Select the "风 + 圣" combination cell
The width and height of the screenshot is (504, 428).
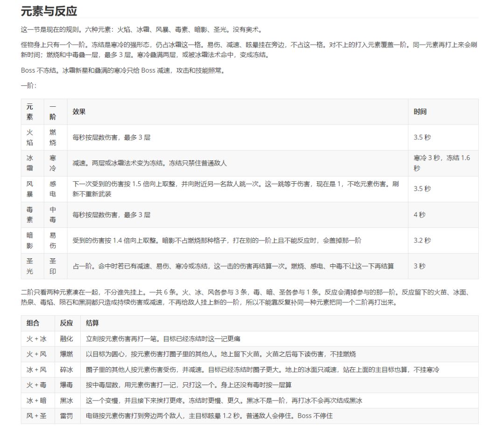38,416
